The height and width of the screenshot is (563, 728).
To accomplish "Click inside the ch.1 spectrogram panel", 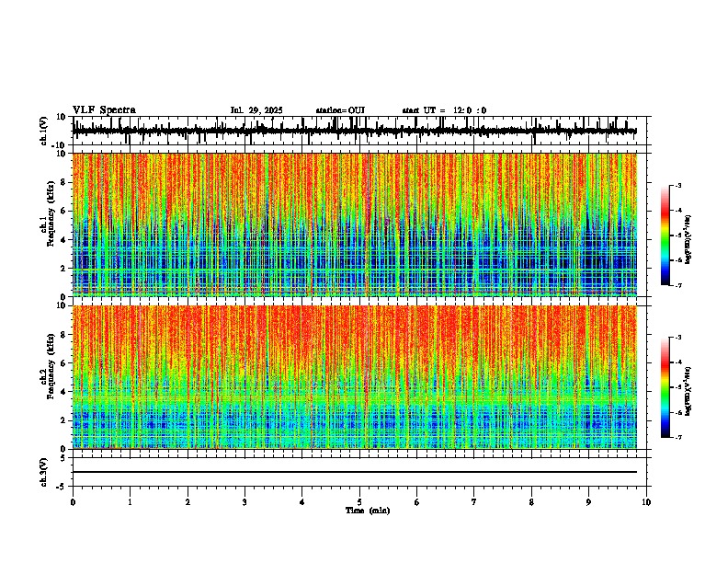I will pyautogui.click(x=355, y=224).
